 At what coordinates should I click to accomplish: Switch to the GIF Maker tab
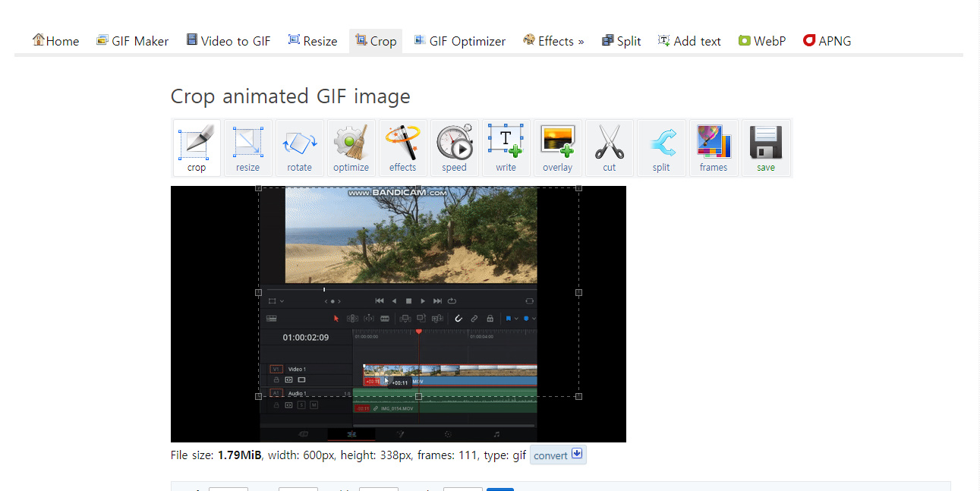click(133, 41)
